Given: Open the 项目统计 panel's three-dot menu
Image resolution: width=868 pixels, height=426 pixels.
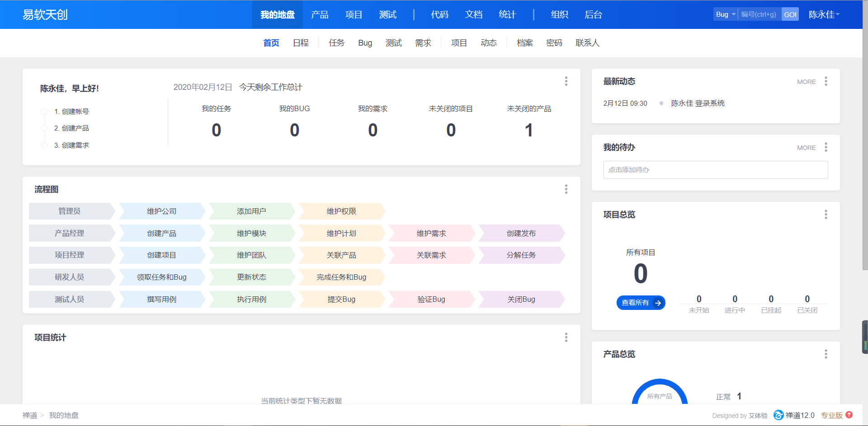Looking at the screenshot, I should click(x=566, y=337).
